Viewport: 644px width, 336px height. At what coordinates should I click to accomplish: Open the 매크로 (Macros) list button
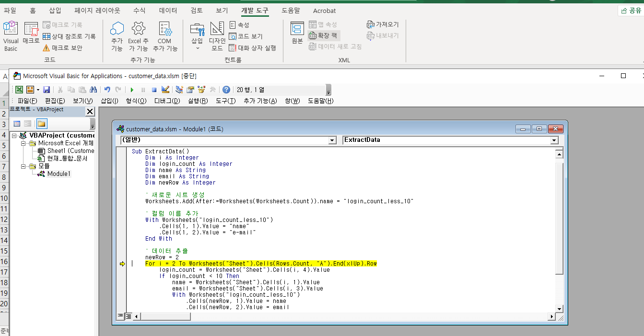pos(31,33)
